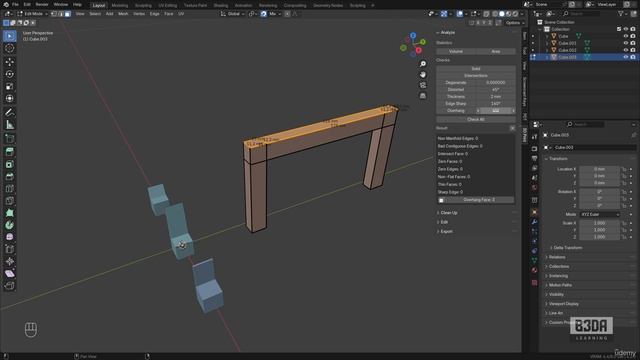Click the Area statistics button
The height and width of the screenshot is (360, 640).
(x=496, y=51)
